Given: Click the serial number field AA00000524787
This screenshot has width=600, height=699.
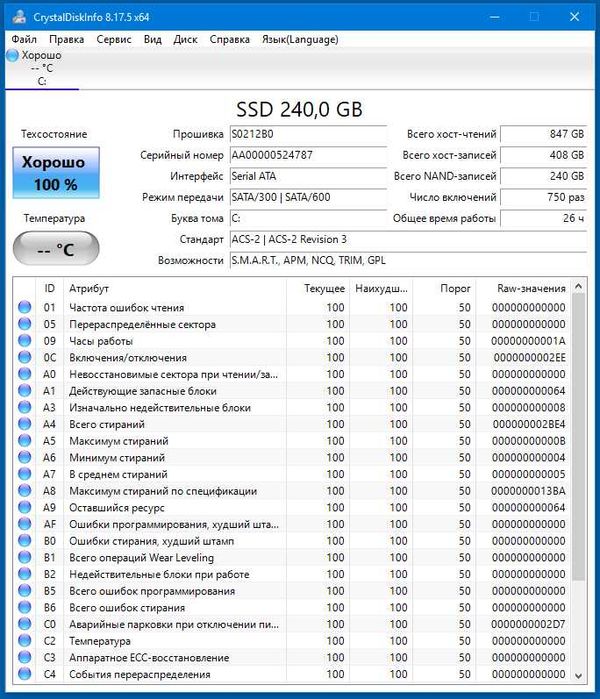Looking at the screenshot, I should pos(308,155).
